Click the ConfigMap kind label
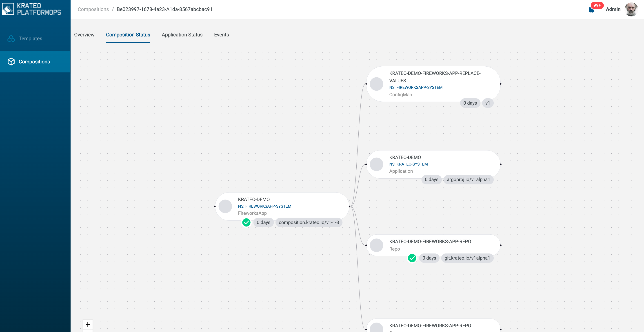The height and width of the screenshot is (332, 644). point(400,95)
